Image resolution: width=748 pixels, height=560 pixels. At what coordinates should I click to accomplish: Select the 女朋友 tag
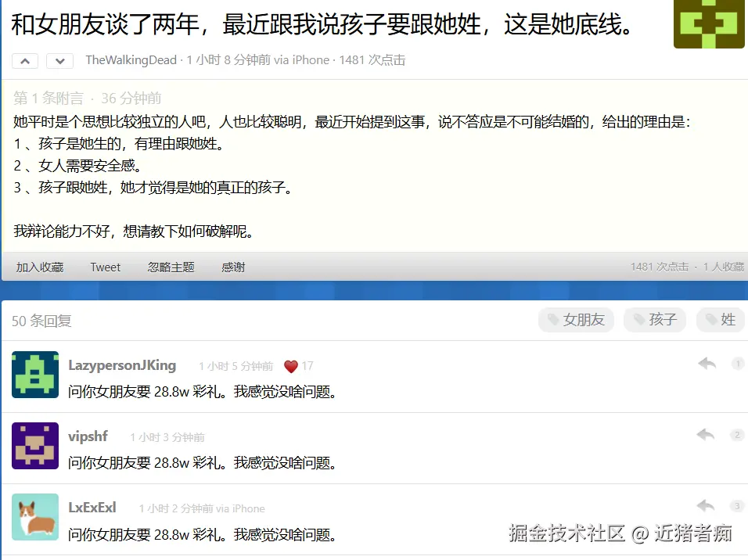tap(577, 320)
